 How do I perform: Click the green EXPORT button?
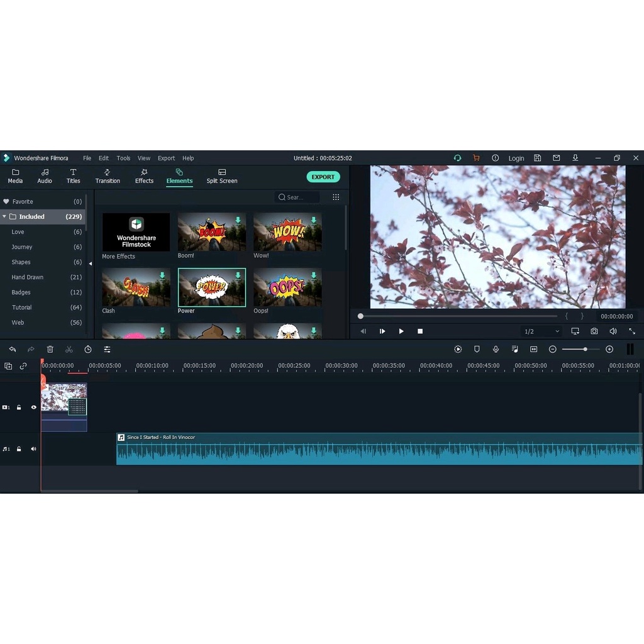tap(323, 177)
